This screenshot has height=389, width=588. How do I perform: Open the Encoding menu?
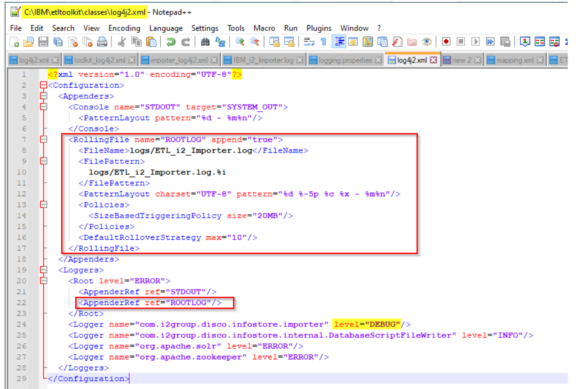click(x=124, y=28)
